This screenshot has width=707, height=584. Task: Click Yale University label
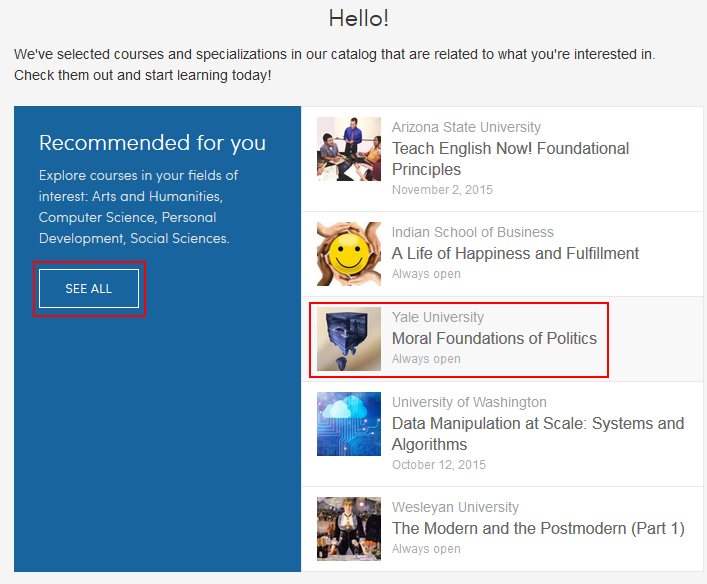click(437, 317)
